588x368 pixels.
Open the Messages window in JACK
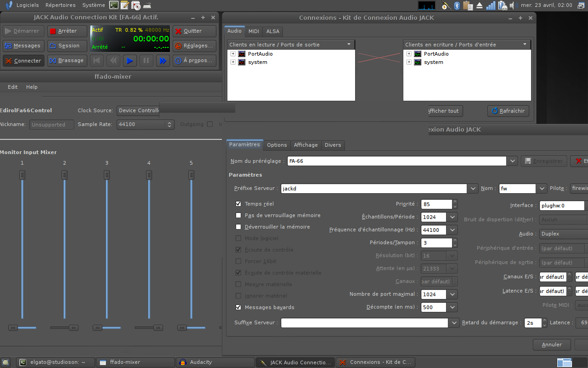pos(23,46)
